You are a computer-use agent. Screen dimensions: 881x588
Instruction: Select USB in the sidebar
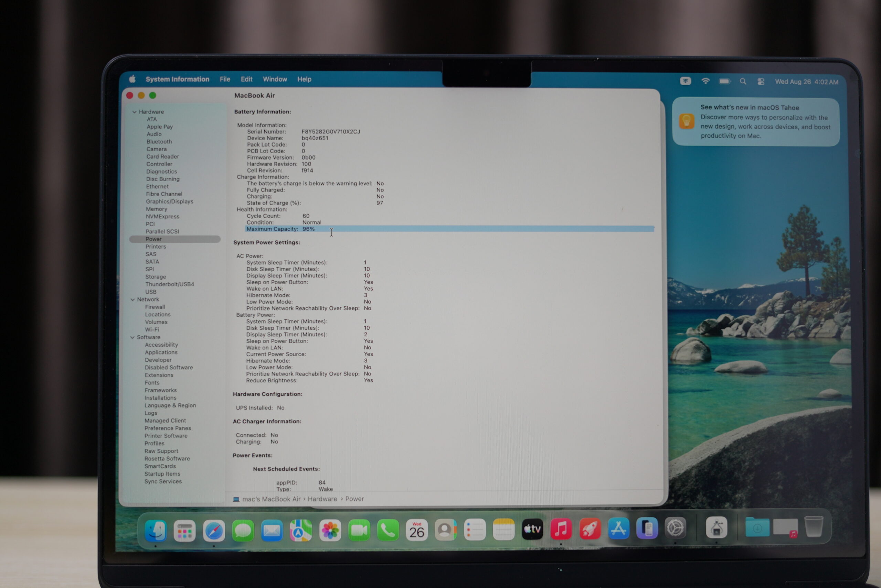click(x=151, y=291)
